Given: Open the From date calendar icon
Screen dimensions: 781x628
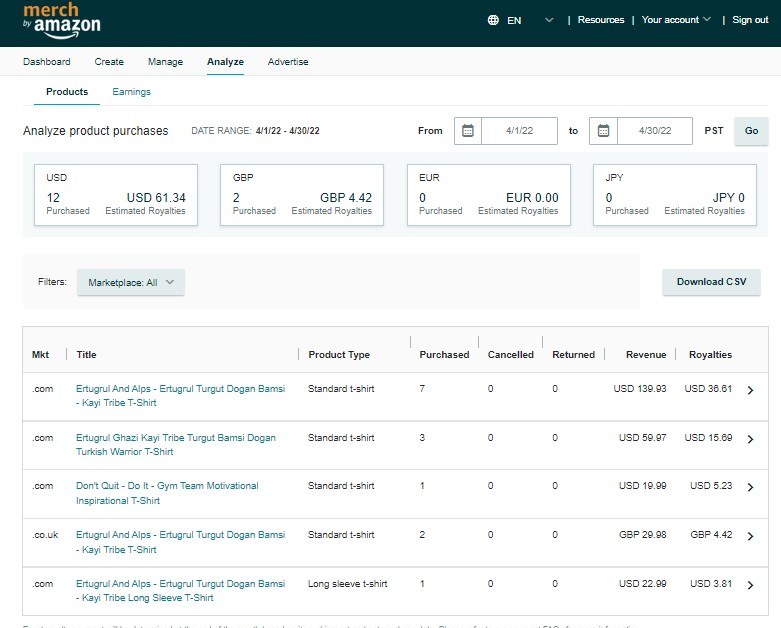Looking at the screenshot, I should 468,131.
